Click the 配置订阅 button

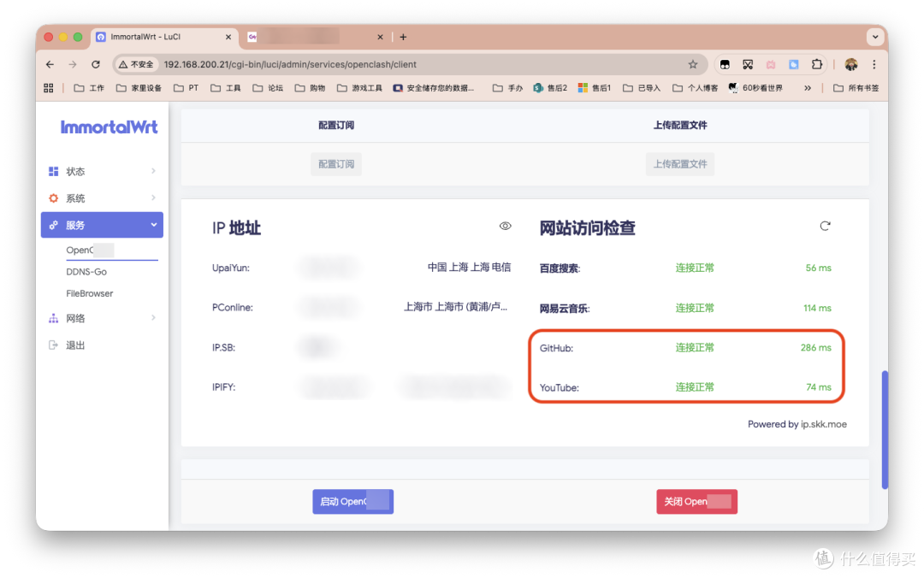click(x=336, y=164)
